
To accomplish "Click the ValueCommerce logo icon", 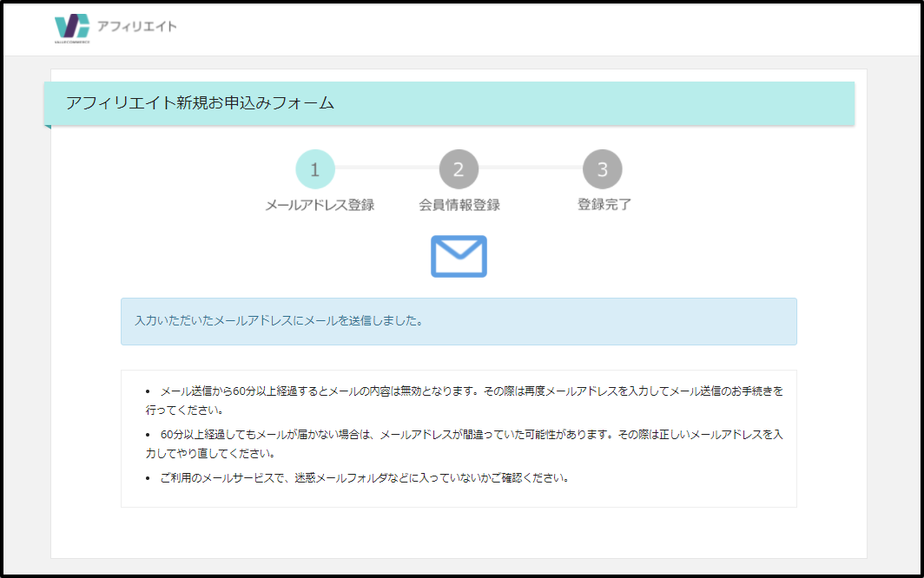I will (x=71, y=24).
